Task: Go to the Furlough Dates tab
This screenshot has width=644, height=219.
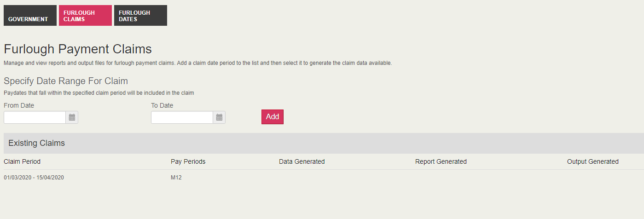Action: pyautogui.click(x=140, y=16)
